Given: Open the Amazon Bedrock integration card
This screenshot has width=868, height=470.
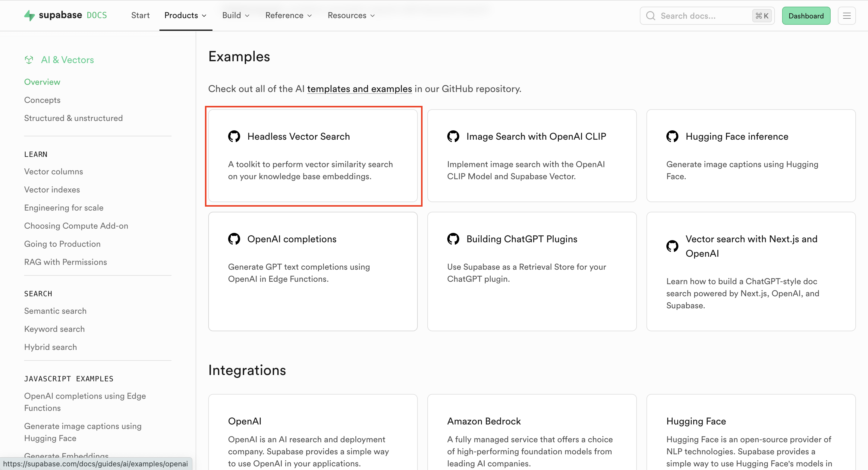Looking at the screenshot, I should [x=532, y=432].
